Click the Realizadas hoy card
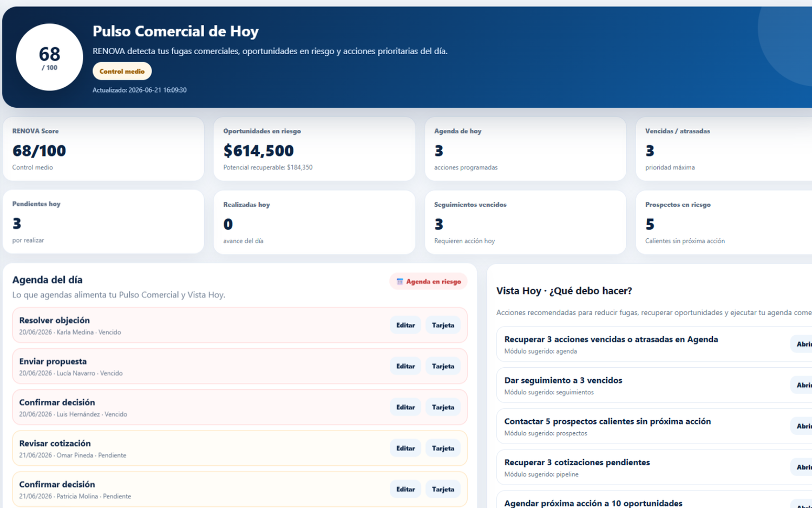812x508 pixels. pos(315,222)
